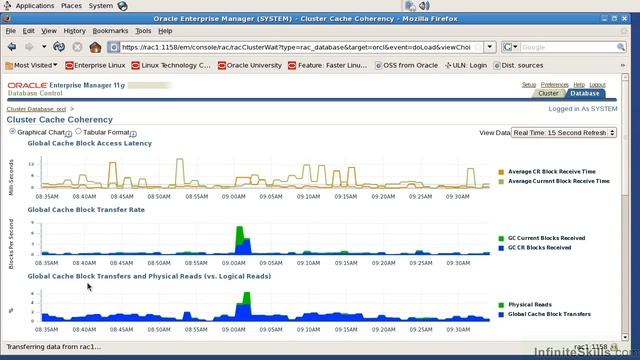This screenshot has width=640, height=360.
Task: Click the volume speaker icon in panel
Action: coord(424,6)
